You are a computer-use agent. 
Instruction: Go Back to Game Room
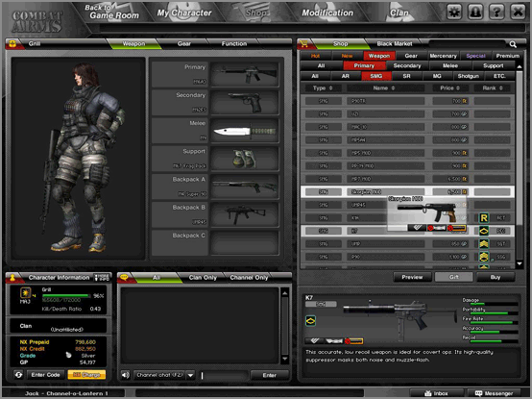click(x=112, y=12)
